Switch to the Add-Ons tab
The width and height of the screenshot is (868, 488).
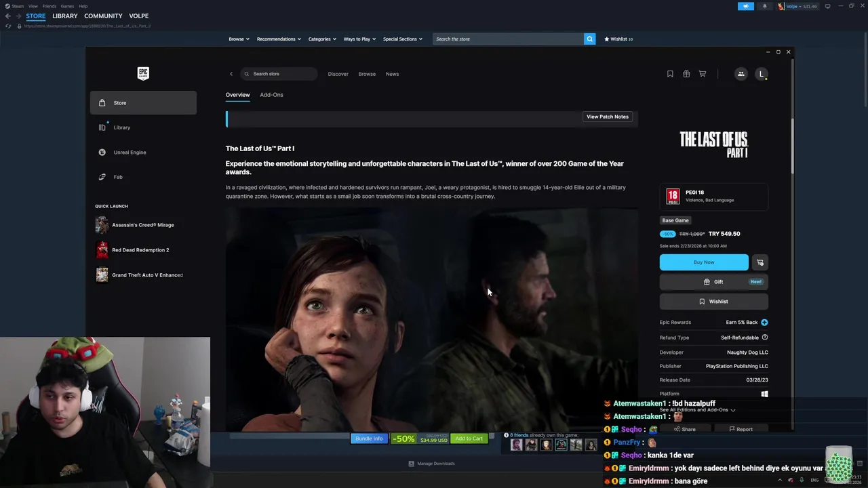pyautogui.click(x=271, y=95)
